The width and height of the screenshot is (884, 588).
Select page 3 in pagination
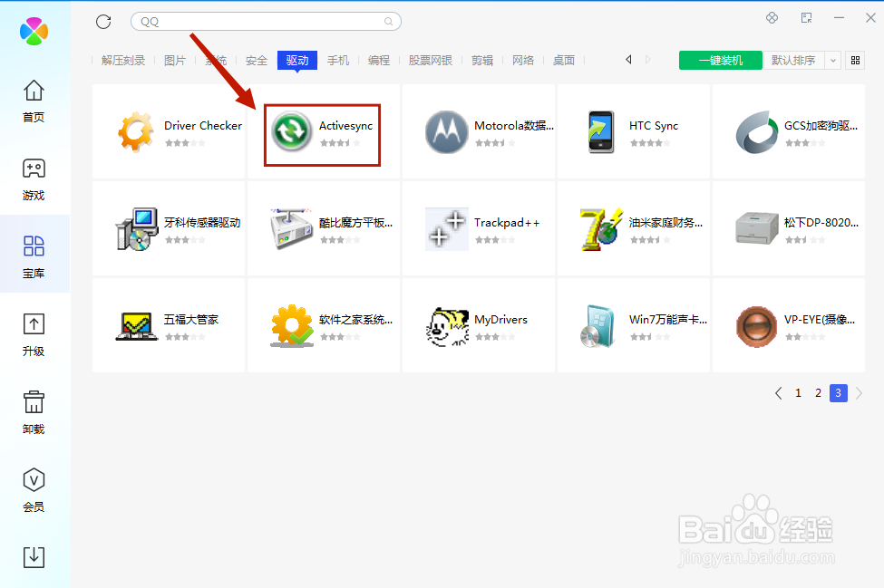click(x=839, y=392)
